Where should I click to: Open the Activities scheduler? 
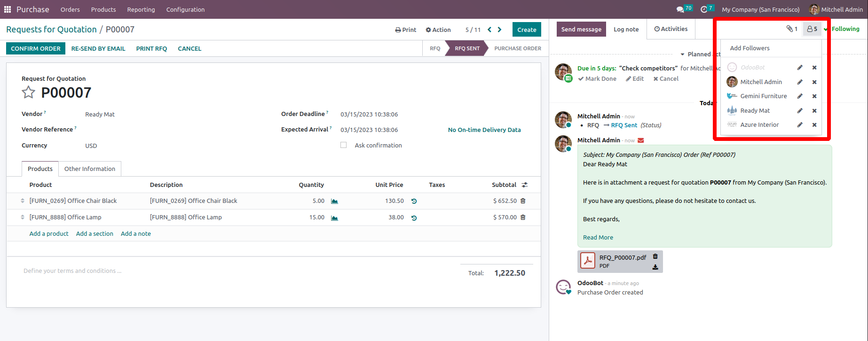(671, 29)
